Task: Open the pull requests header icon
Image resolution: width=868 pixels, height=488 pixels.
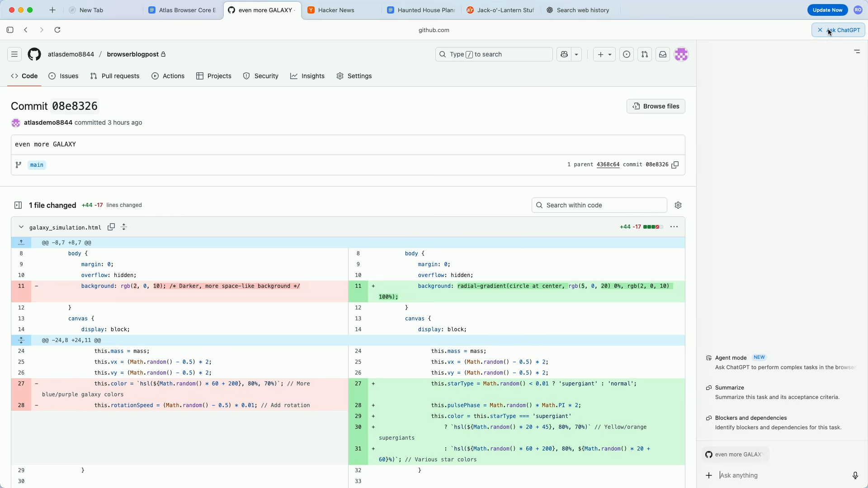Action: [645, 54]
